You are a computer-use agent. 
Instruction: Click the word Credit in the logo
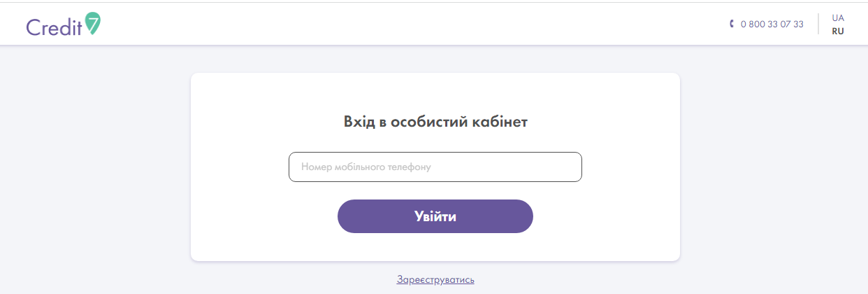point(55,27)
